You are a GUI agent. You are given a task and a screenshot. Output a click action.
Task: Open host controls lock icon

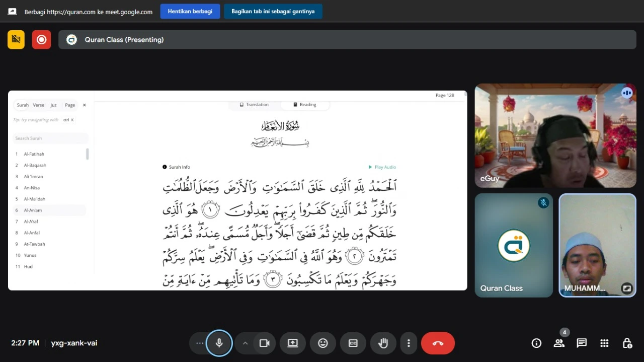[627, 343]
